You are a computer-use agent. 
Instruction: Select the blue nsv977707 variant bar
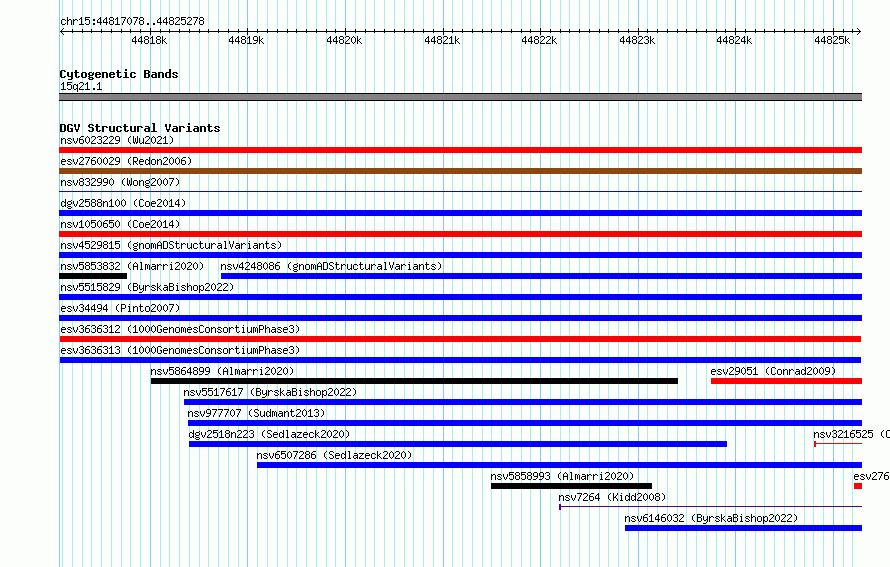[x=525, y=423]
